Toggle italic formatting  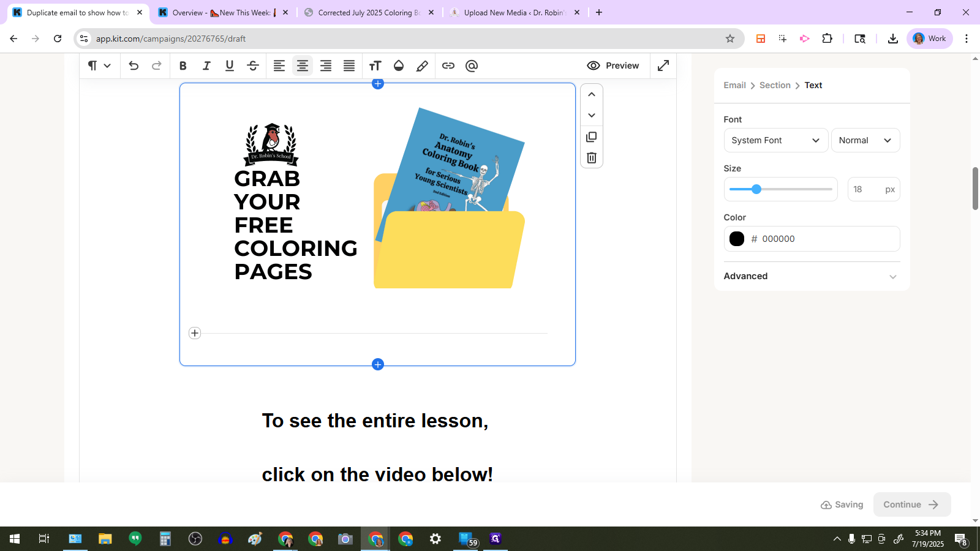[206, 66]
